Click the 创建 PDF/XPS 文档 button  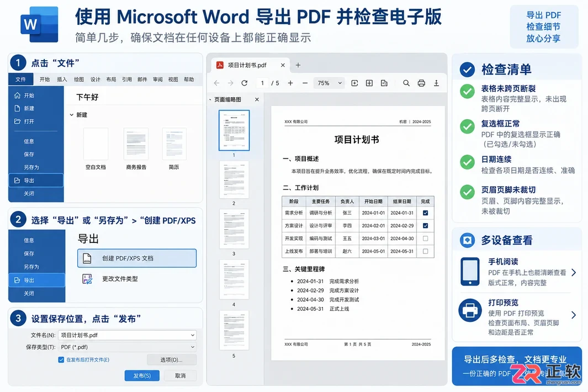[137, 258]
